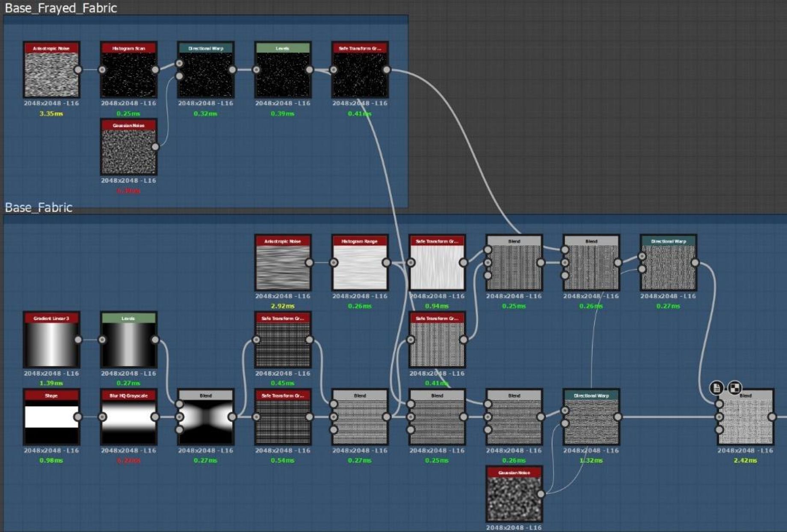
Task: Select the Anisotropic Noise node in Base_Frayed_Fabric frame
Action: point(51,70)
